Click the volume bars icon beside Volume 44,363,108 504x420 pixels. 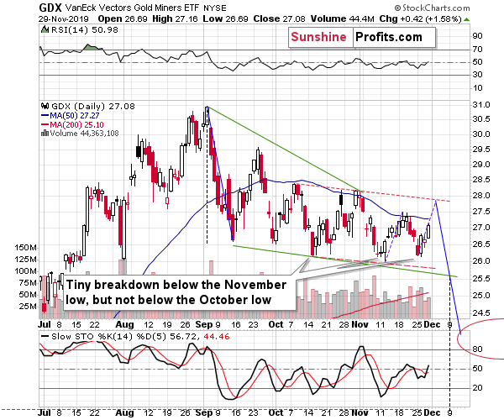(45, 133)
